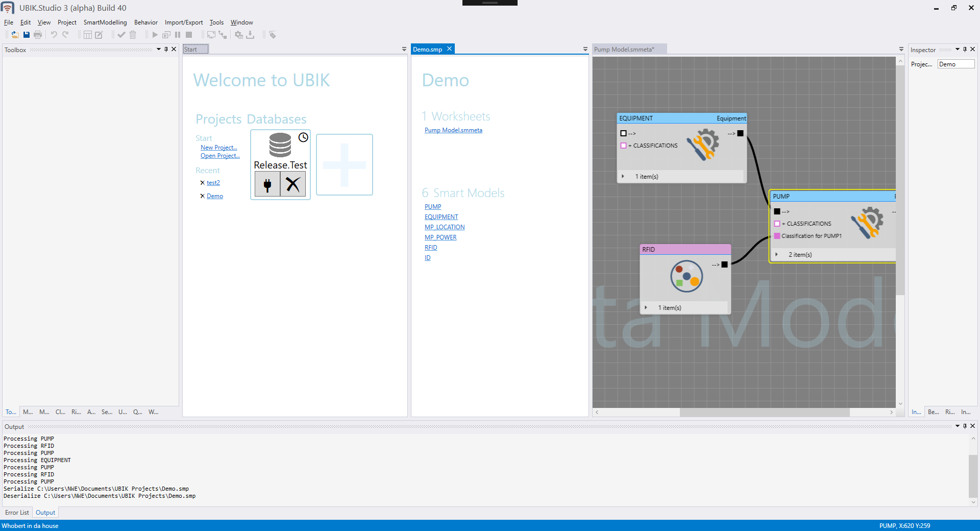Click the EQUIPMENT node white input connector
This screenshot has width=980, height=531.
point(623,133)
